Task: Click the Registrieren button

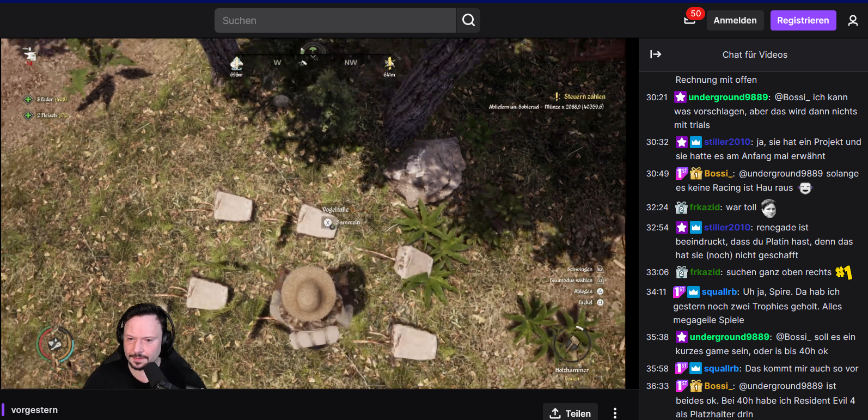Action: click(x=803, y=21)
